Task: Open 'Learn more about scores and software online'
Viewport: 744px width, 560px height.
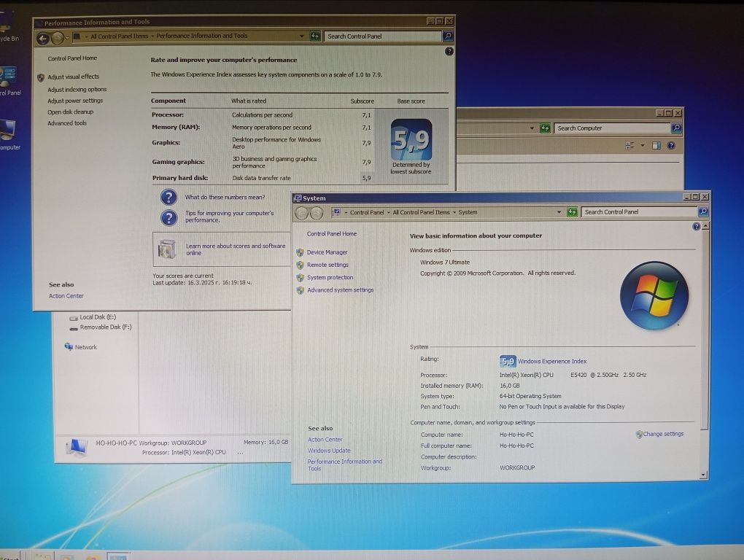Action: [236, 249]
